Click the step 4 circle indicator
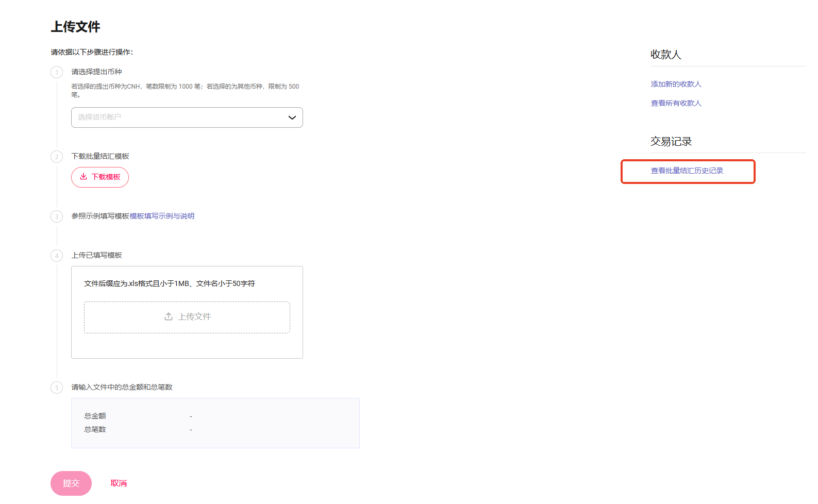Image resolution: width=818 pixels, height=504 pixels. pos(57,256)
